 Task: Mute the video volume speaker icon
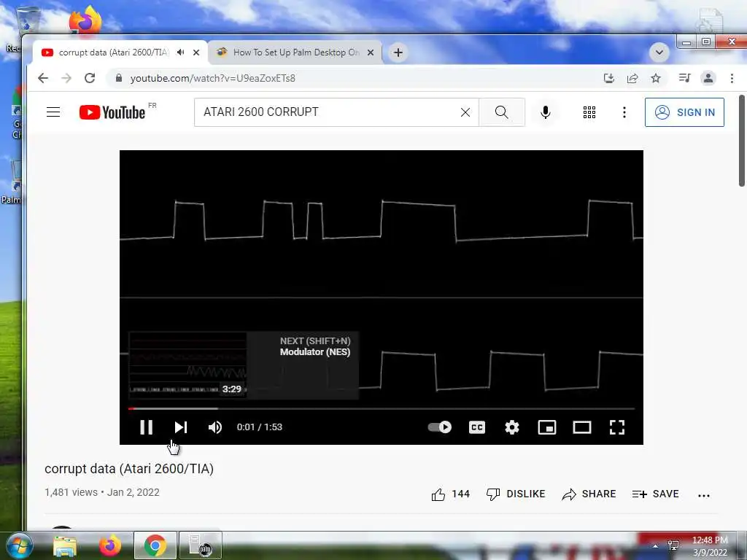(x=215, y=427)
